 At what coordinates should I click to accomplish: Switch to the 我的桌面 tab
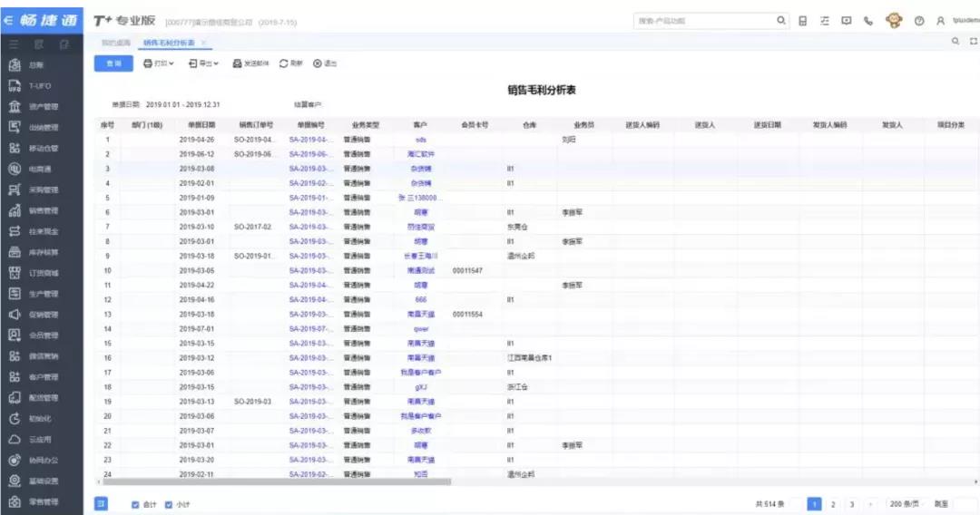click(115, 43)
